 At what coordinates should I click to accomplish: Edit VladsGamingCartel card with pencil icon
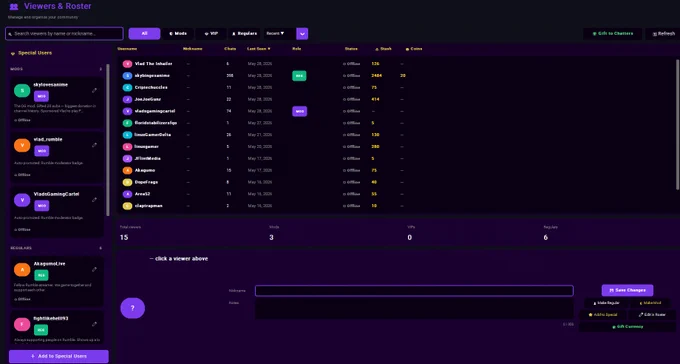[94, 200]
